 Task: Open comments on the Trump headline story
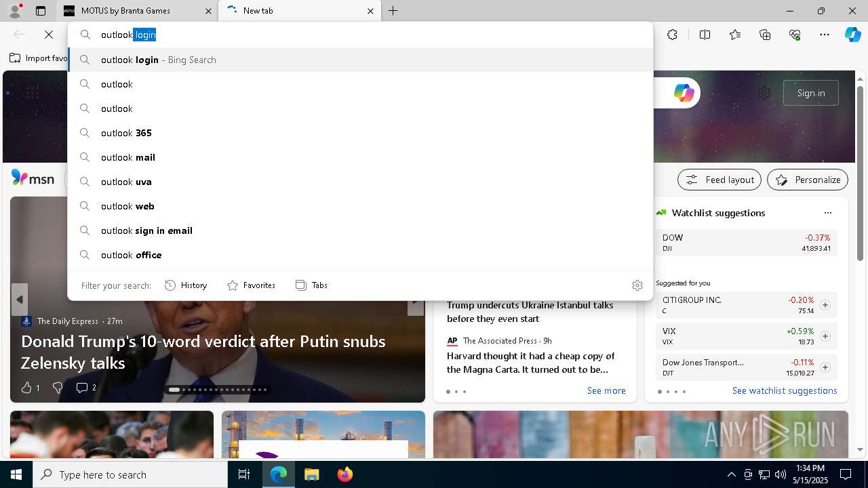pyautogui.click(x=86, y=388)
